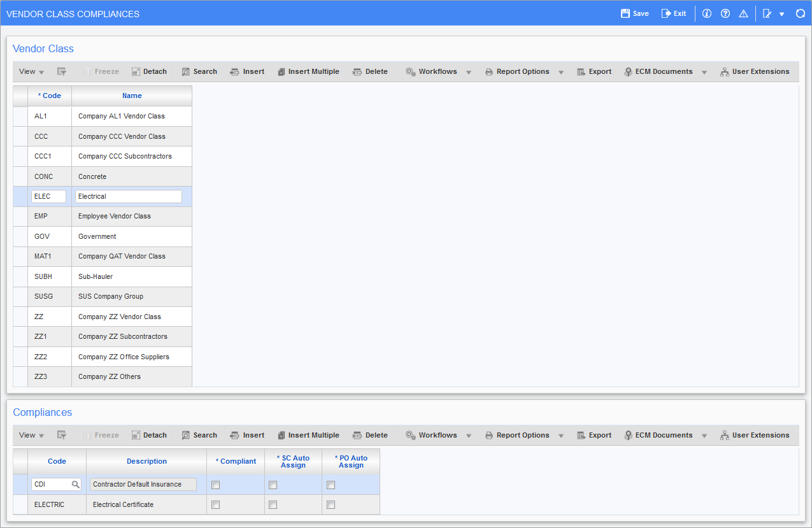
Task: Open the CDI code lookup magnifier
Action: tap(76, 485)
